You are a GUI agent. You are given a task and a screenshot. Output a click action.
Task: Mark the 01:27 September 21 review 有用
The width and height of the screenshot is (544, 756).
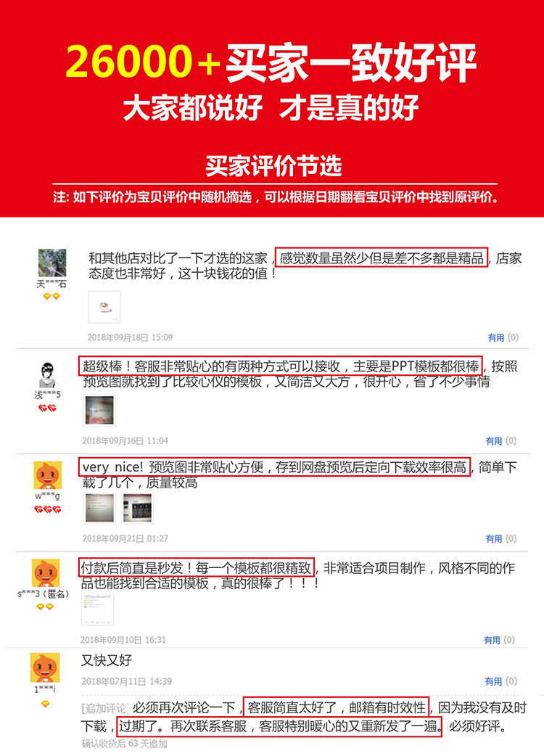(494, 538)
